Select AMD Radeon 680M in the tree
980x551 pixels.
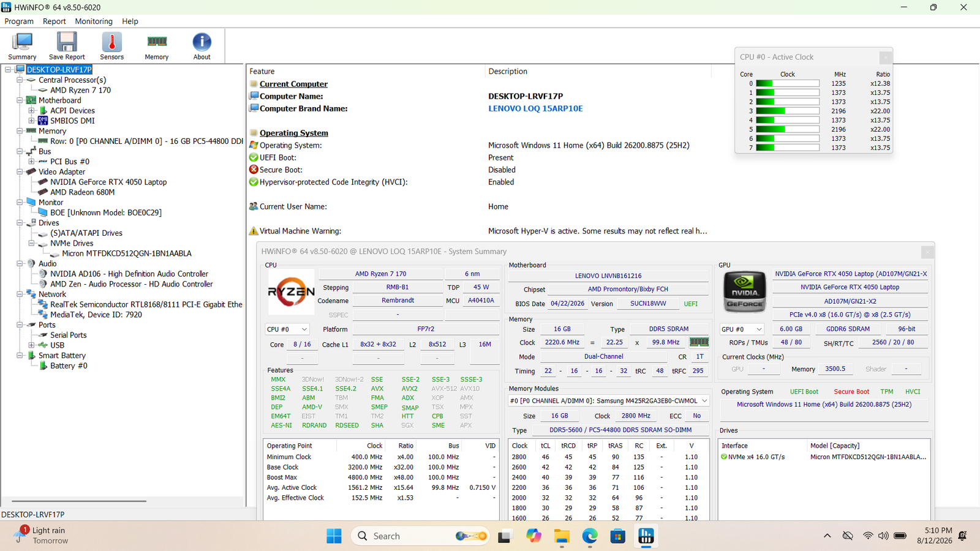coord(82,192)
